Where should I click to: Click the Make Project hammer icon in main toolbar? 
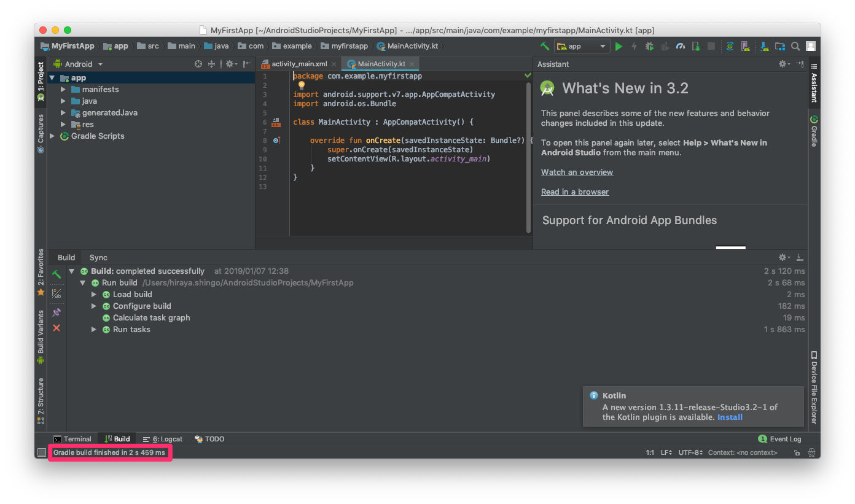click(x=545, y=46)
